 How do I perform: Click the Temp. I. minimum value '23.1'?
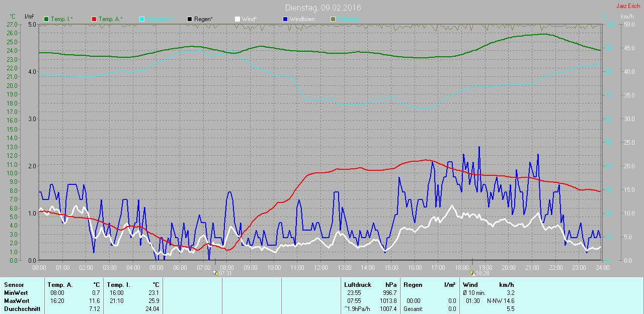pos(154,293)
